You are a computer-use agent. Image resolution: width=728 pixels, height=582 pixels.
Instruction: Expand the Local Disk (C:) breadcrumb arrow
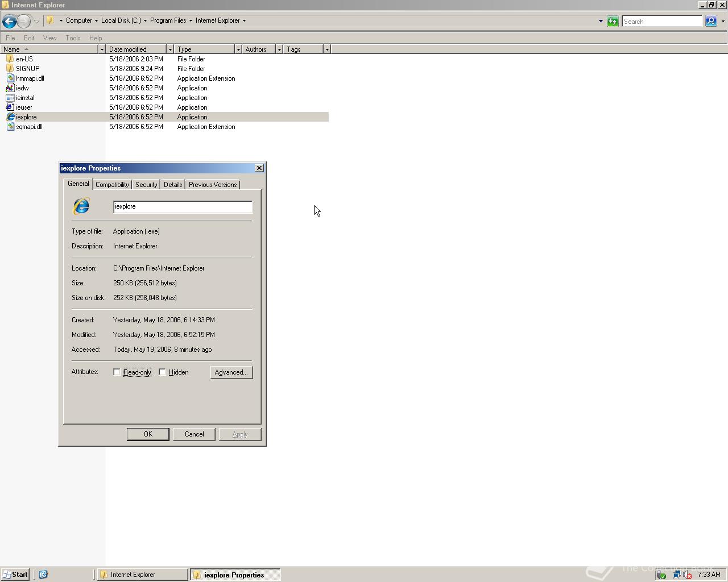click(145, 20)
